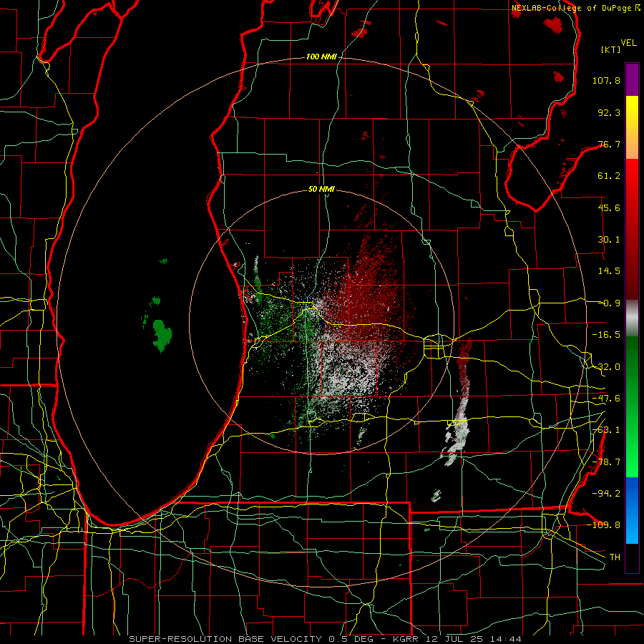The width and height of the screenshot is (644, 644).
Task: Click the 92.3 legend value
Action: (x=609, y=112)
